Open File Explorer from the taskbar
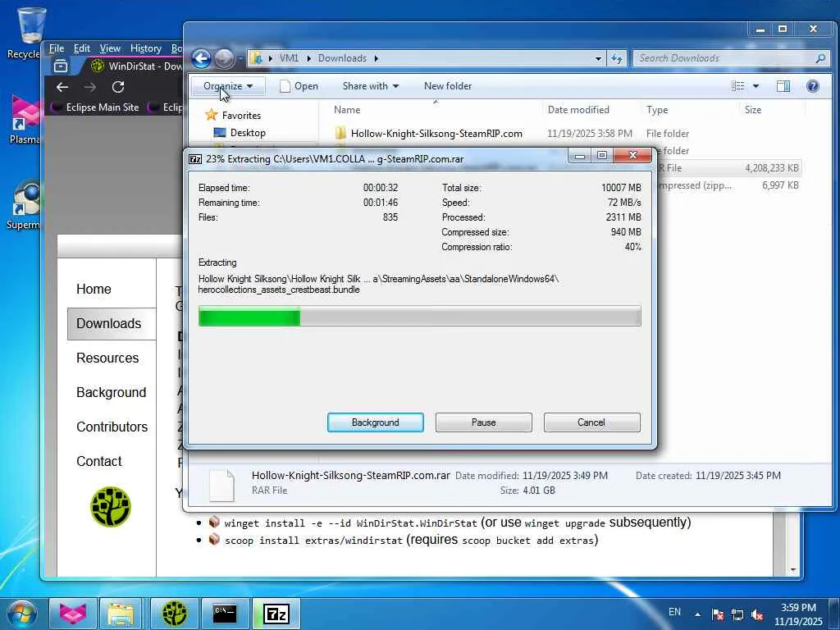840x630 pixels. pyautogui.click(x=121, y=614)
